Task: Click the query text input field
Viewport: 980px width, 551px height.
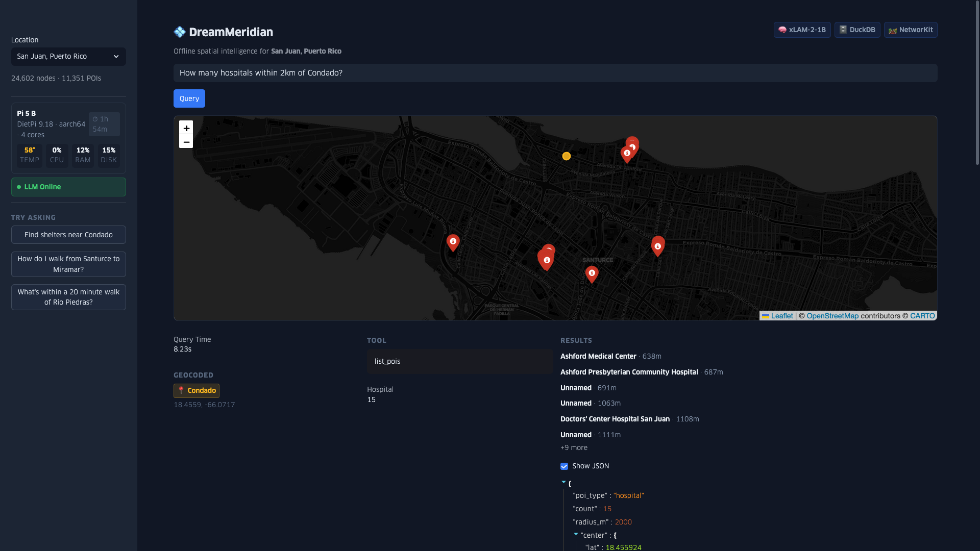Action: [555, 73]
